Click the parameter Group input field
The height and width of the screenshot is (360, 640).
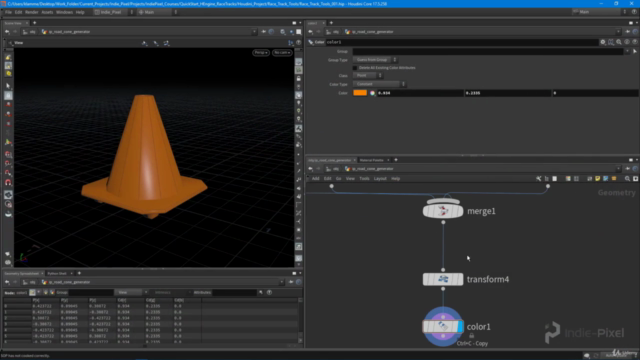[x=489, y=51]
